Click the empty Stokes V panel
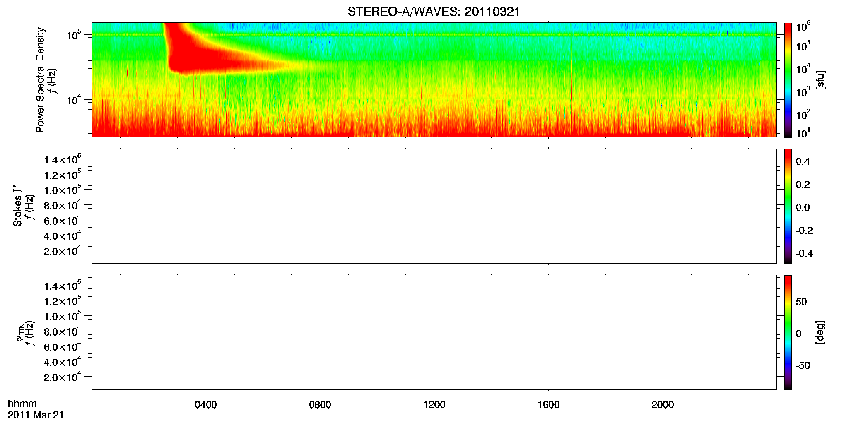The width and height of the screenshot is (868, 447). click(434, 206)
